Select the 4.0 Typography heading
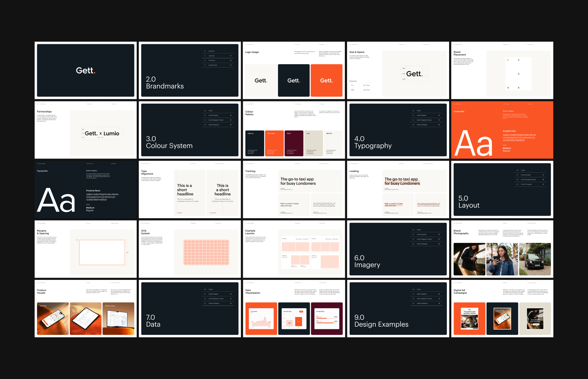The height and width of the screenshot is (379, 588). [x=373, y=142]
